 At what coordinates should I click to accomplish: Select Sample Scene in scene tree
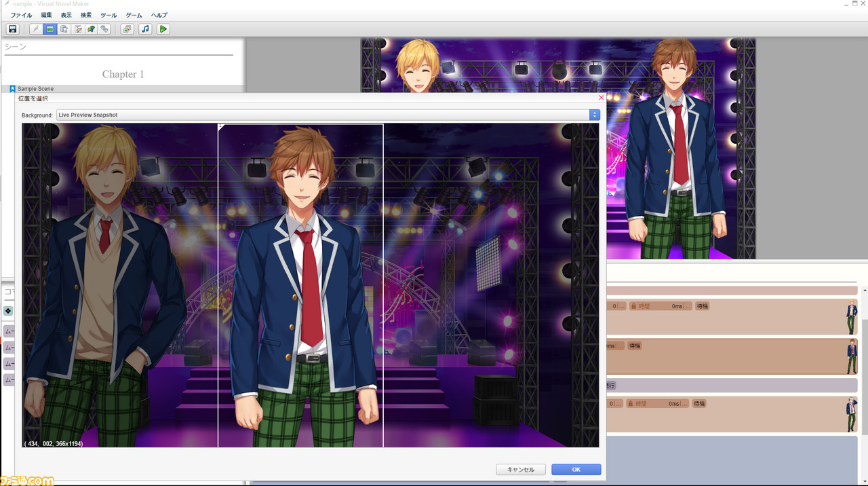click(x=35, y=89)
